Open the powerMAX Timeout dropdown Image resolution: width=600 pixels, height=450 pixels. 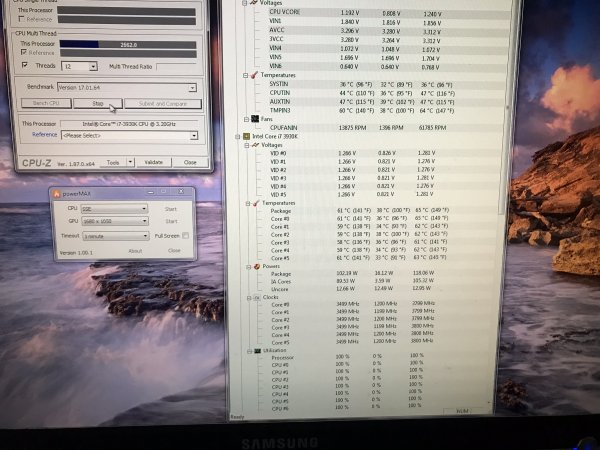point(116,236)
